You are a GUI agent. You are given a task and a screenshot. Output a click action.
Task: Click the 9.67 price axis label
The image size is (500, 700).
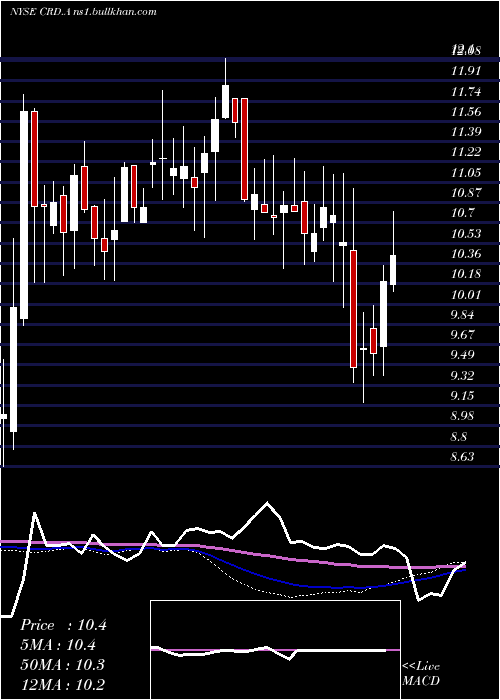(462, 335)
